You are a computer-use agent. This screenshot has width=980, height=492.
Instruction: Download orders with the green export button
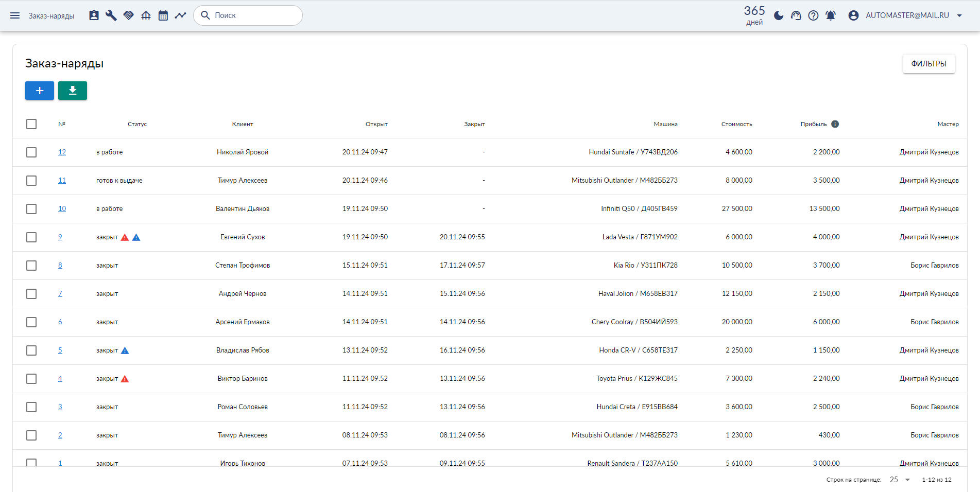(73, 91)
